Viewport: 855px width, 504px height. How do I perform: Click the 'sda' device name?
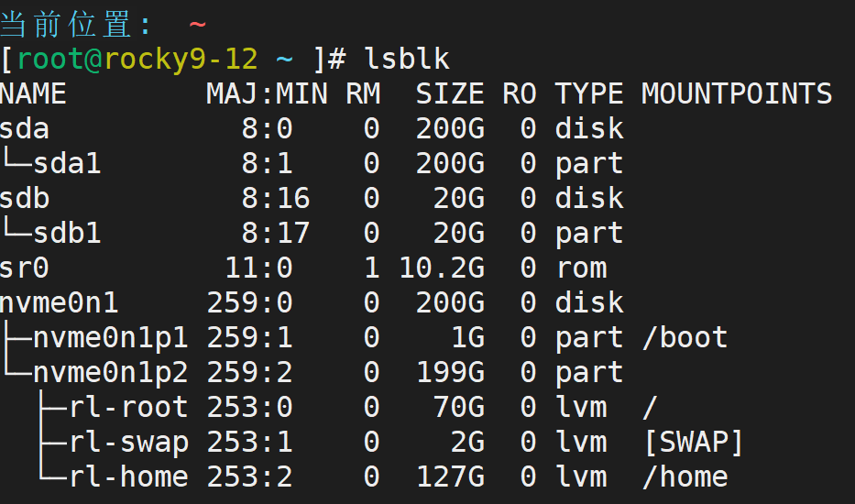(x=25, y=128)
